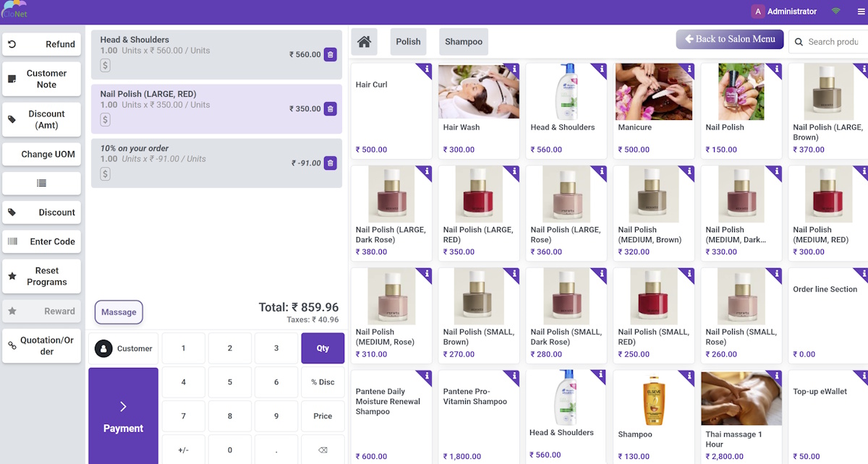Click the backspace key on numpad

pyautogui.click(x=323, y=450)
